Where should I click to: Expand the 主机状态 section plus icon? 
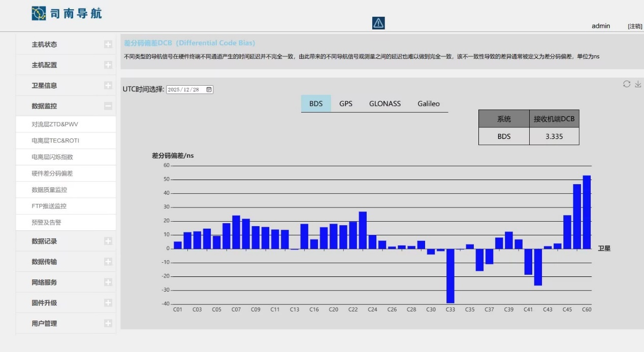point(108,45)
